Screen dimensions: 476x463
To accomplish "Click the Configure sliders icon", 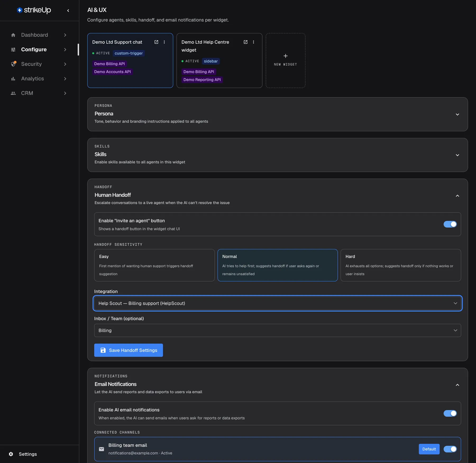I will [x=13, y=49].
